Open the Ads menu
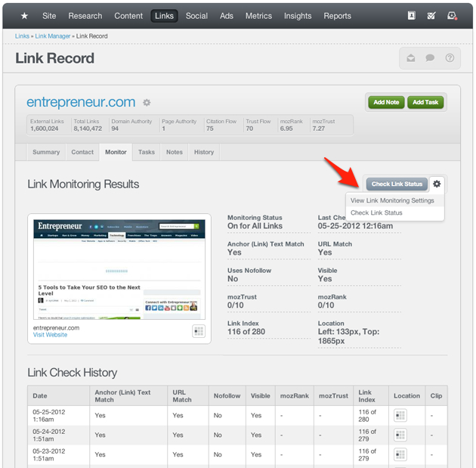Screen dimensions: 476x468 [227, 16]
